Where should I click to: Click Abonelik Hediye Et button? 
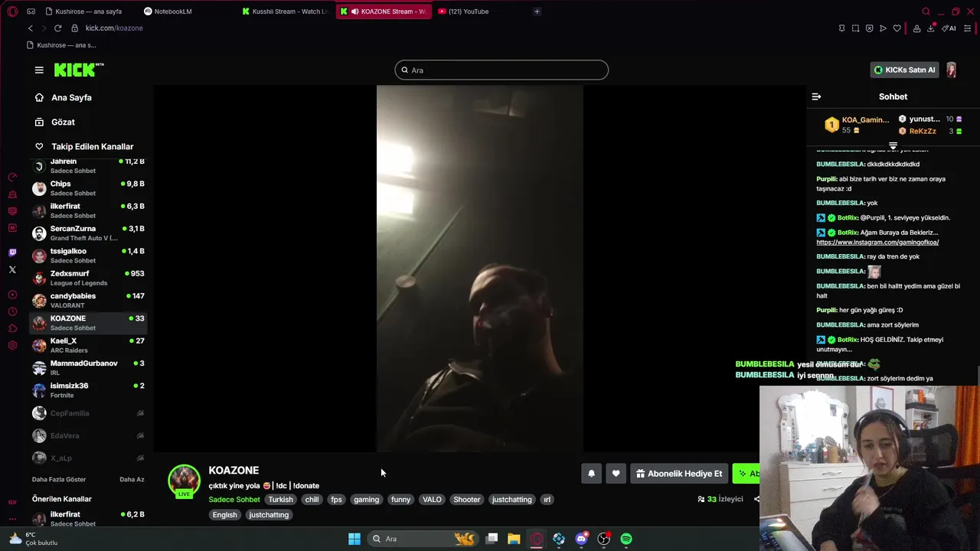678,474
